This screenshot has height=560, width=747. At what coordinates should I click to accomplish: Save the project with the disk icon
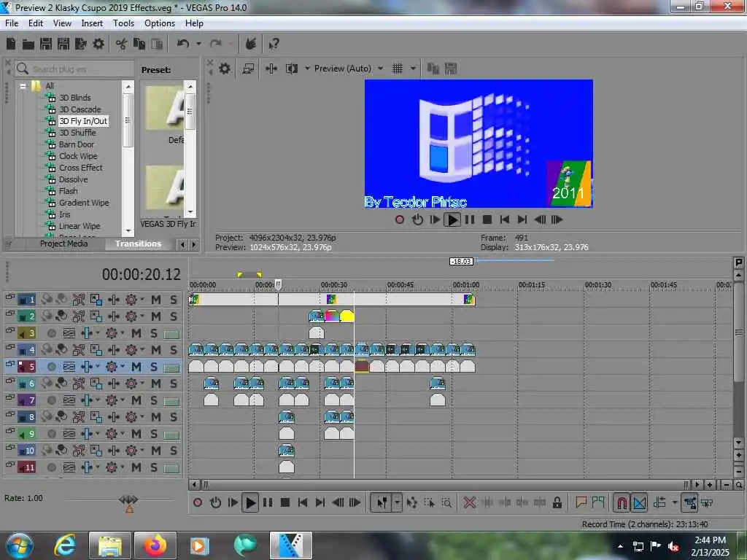click(x=46, y=44)
